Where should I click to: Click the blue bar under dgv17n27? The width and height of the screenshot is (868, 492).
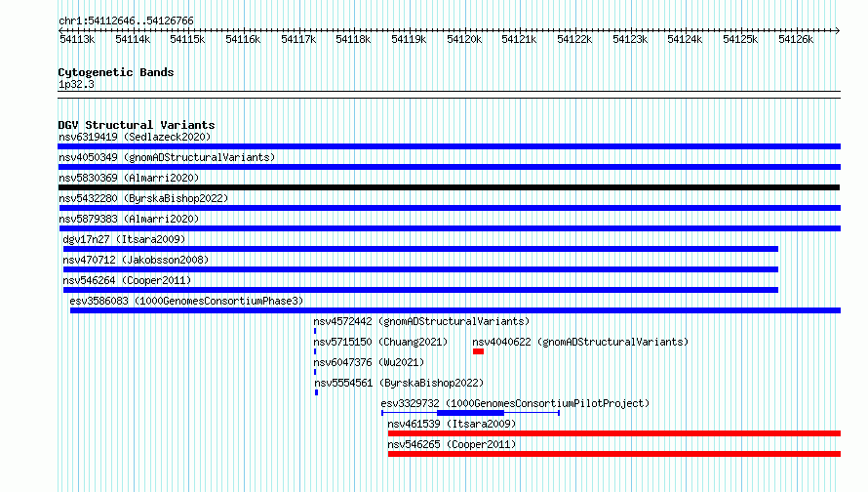pyautogui.click(x=420, y=249)
